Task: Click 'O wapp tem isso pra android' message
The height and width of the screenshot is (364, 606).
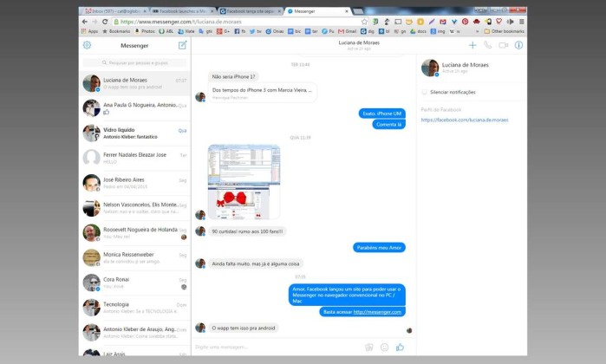Action: (244, 328)
